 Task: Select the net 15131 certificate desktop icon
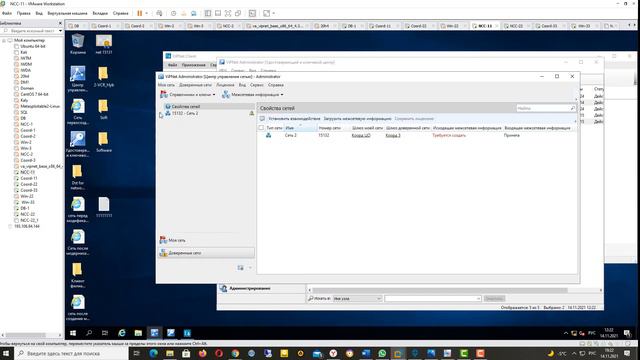(104, 44)
